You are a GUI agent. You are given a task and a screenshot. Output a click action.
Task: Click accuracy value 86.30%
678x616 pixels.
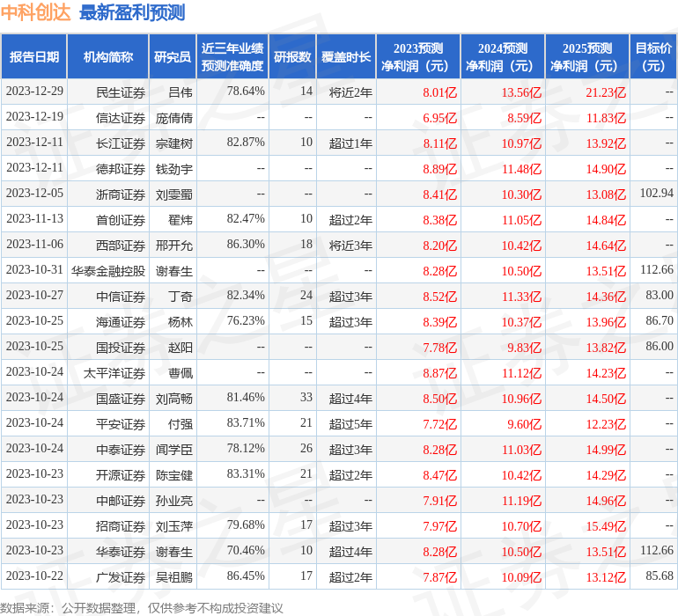coord(246,244)
